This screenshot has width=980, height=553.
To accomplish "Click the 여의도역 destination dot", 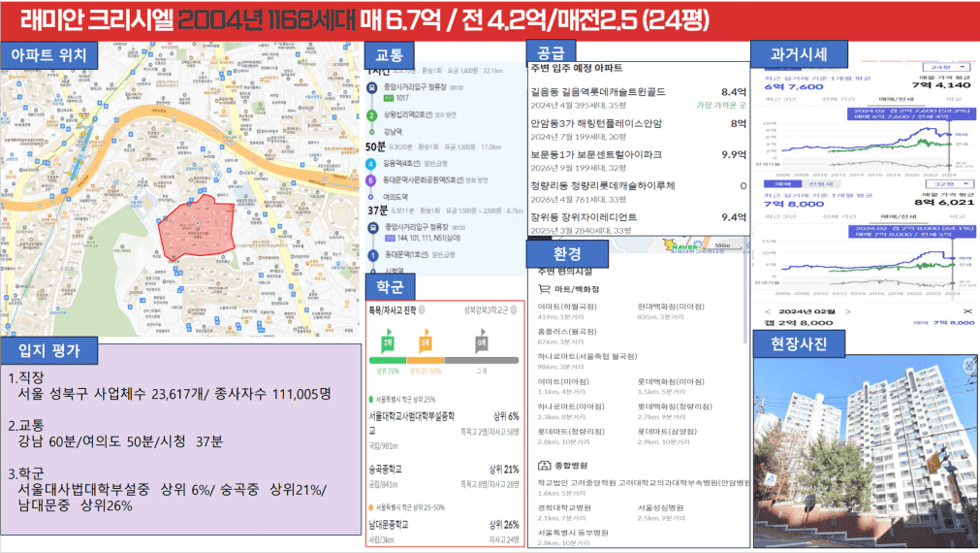I will [370, 196].
